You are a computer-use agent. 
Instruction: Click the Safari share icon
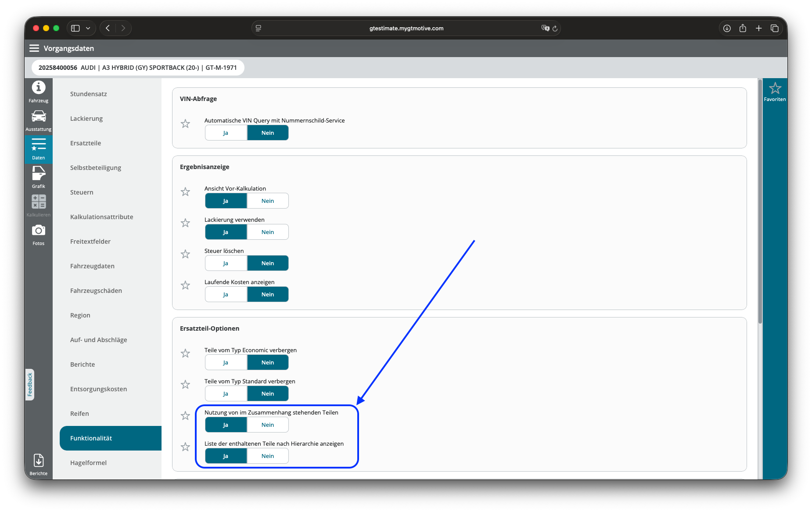coord(743,28)
